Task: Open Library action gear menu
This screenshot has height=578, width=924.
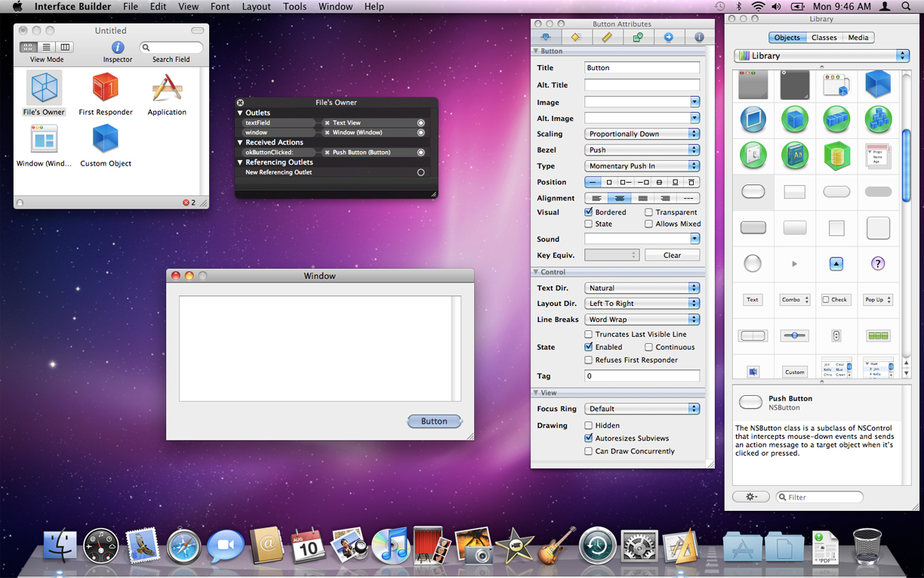Action: pyautogui.click(x=750, y=497)
